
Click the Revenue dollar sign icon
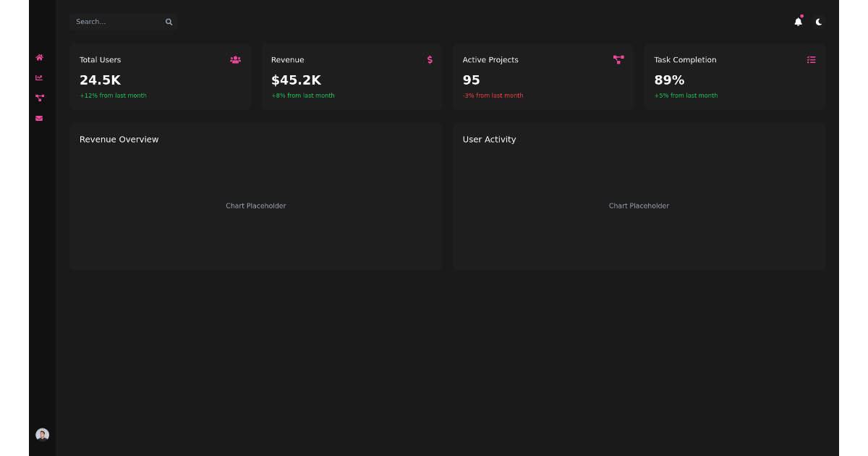pyautogui.click(x=430, y=60)
